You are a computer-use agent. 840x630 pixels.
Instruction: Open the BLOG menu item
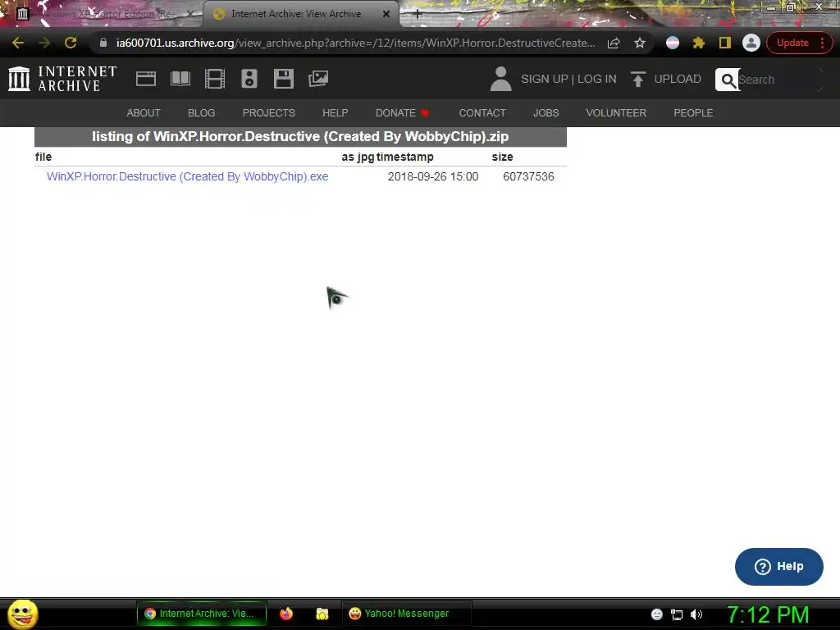point(202,113)
